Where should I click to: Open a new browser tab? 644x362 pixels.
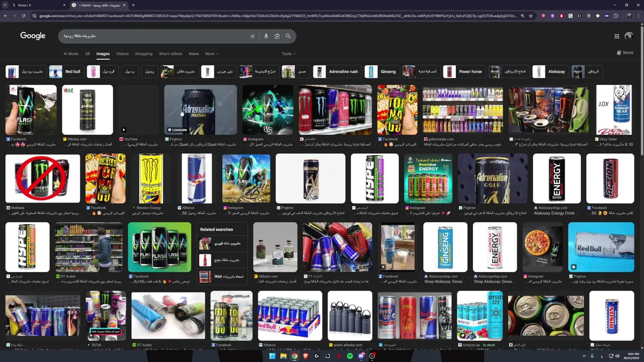[x=133, y=5]
